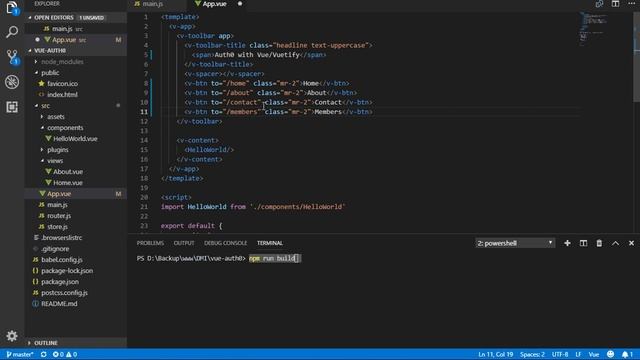The width and height of the screenshot is (640, 360).
Task: Open errors and warnings count in status bar
Action: pos(64,354)
